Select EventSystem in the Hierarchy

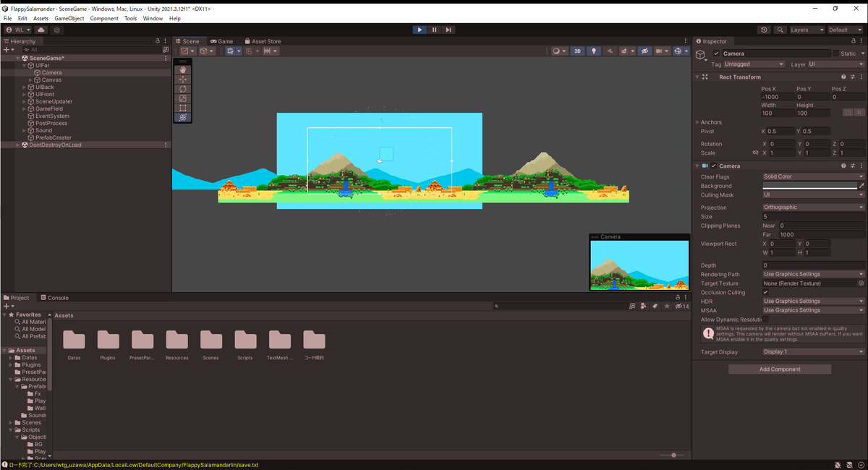coord(52,116)
